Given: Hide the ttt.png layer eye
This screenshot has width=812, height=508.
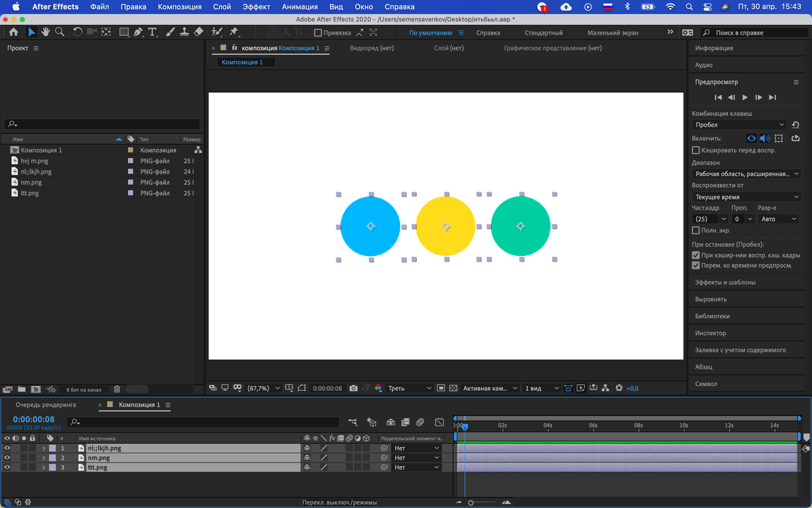Looking at the screenshot, I should coord(7,467).
